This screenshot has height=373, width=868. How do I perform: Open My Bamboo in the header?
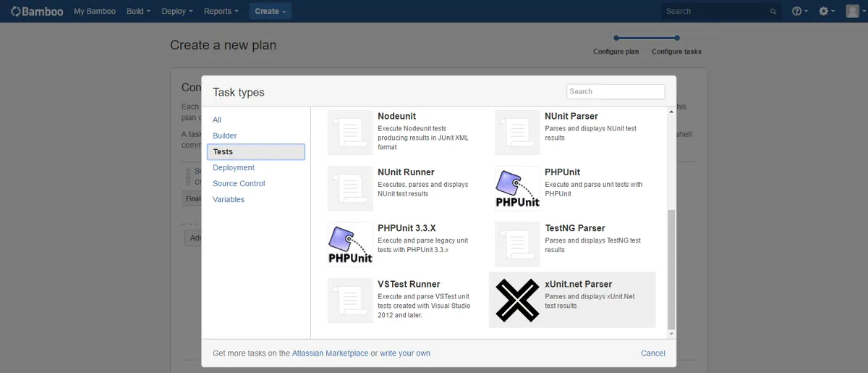[x=95, y=11]
